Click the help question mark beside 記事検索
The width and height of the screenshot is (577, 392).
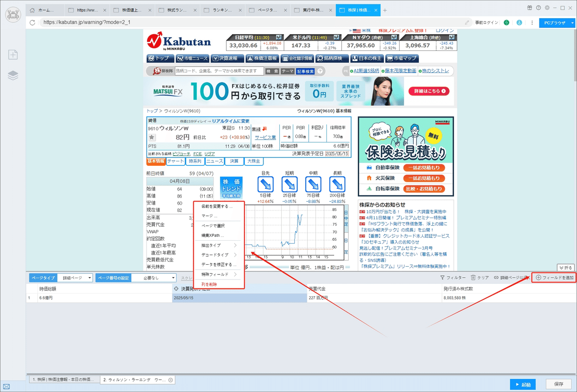click(320, 71)
